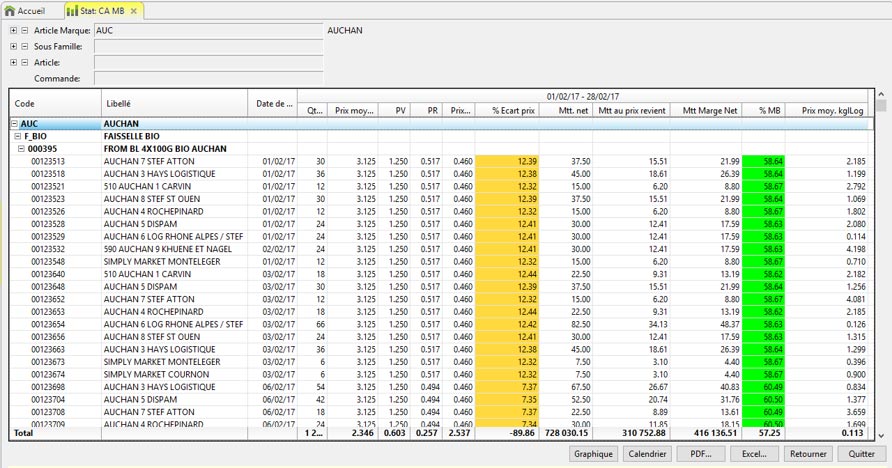Click the house icon on Accueil tab
The image size is (892, 468).
pos(9,11)
